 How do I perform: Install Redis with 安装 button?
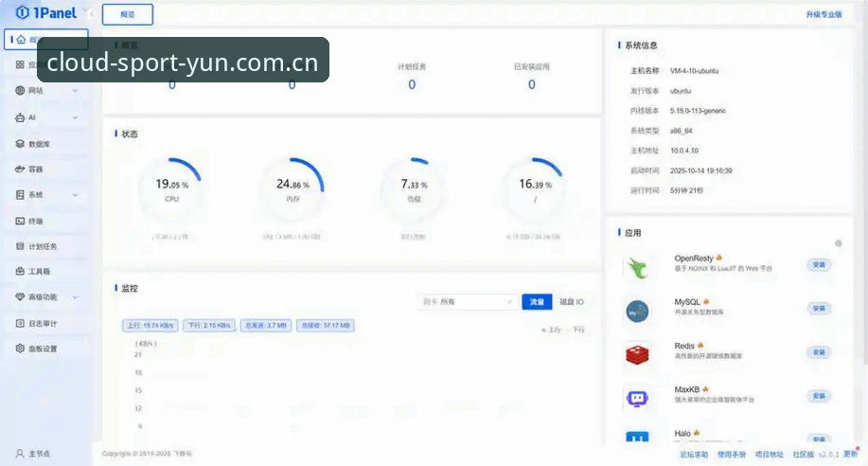point(819,351)
